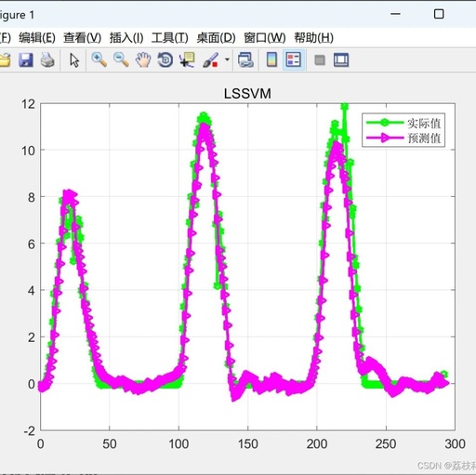Click the Save Figure toolbar icon
Screen dimensions: 476x475
[x=26, y=59]
